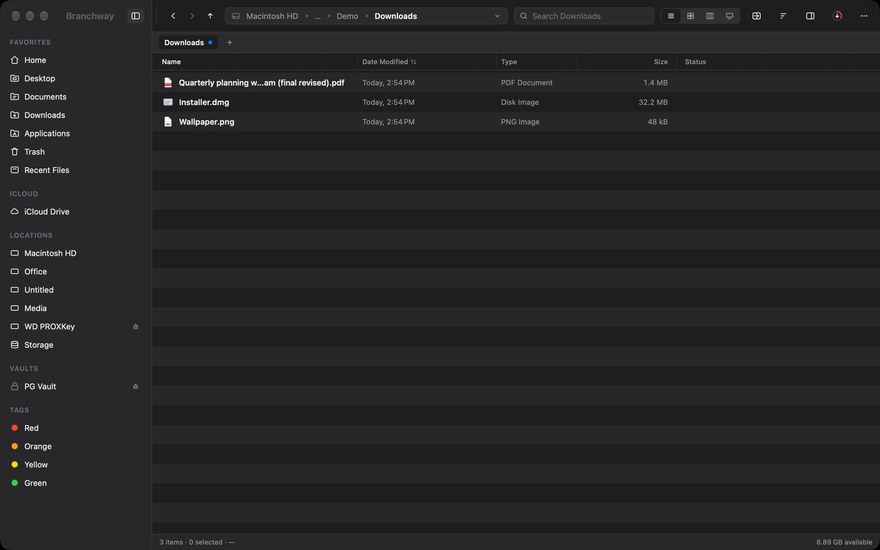Open the Office volume

[76, 272]
